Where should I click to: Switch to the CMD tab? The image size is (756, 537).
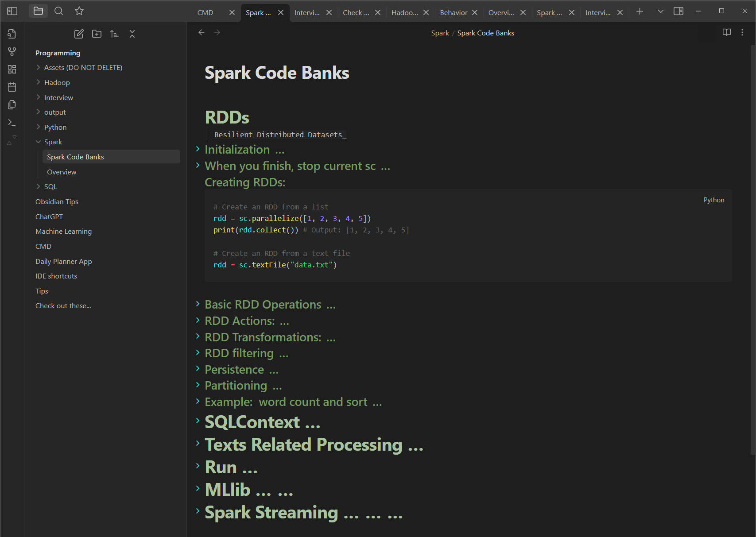(x=205, y=12)
